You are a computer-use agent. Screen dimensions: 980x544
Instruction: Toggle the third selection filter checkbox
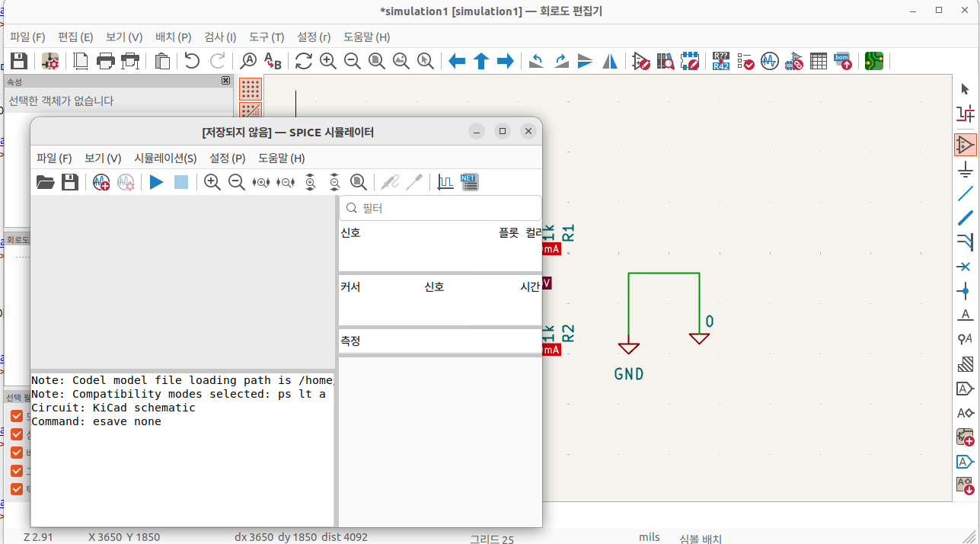click(17, 453)
